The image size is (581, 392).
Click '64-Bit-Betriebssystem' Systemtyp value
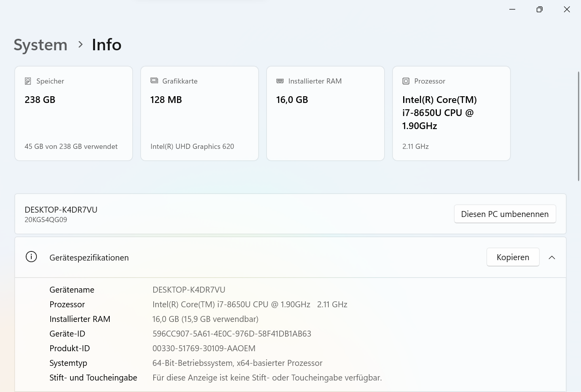(237, 363)
